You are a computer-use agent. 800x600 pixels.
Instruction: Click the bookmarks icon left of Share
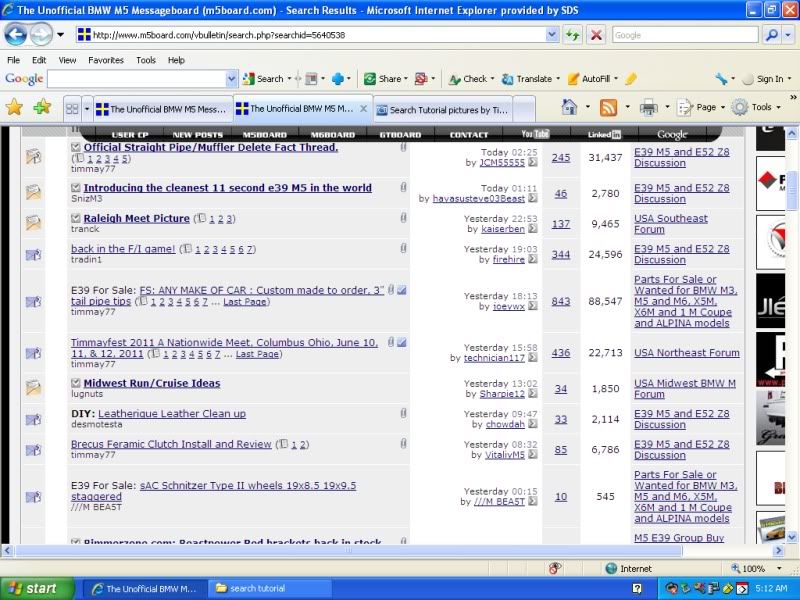coord(311,79)
